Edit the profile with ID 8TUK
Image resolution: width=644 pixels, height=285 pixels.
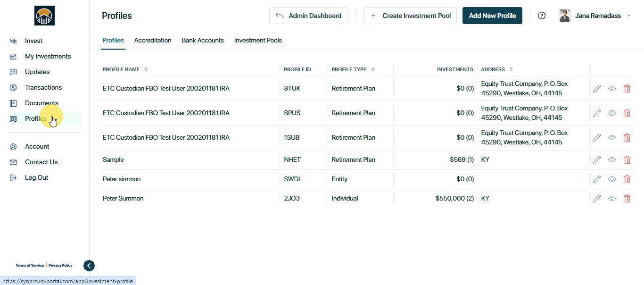[597, 89]
